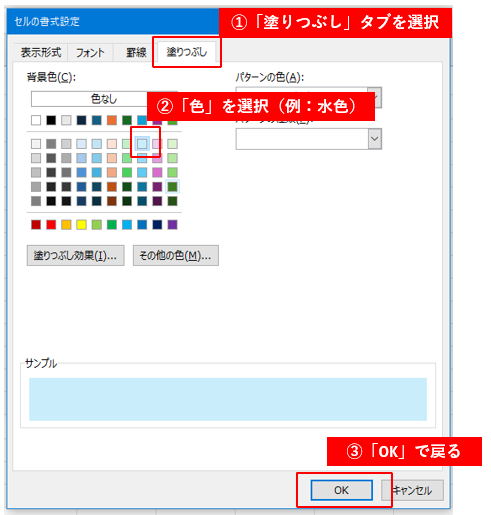Expand the pattern type dropdown
Image resolution: width=491 pixels, height=515 pixels.
click(375, 139)
